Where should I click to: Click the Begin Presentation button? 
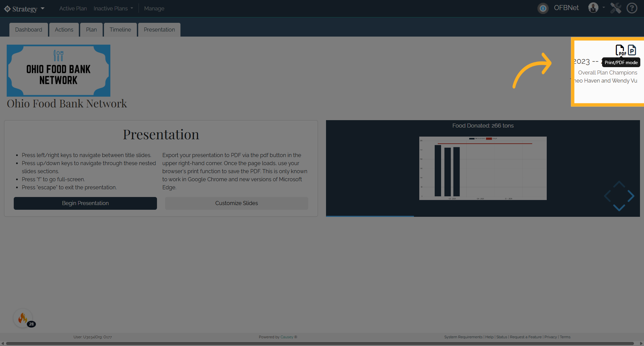click(x=85, y=203)
